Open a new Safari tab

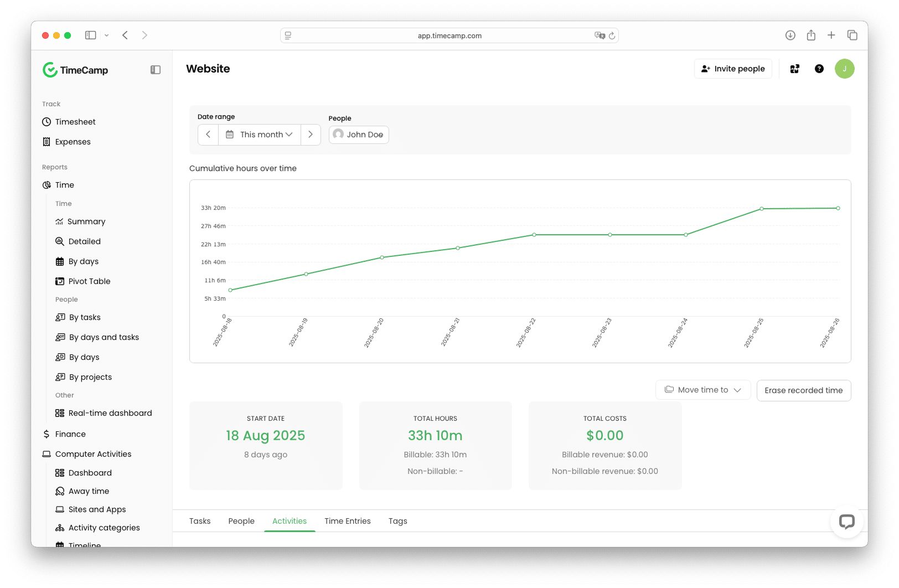tap(831, 35)
